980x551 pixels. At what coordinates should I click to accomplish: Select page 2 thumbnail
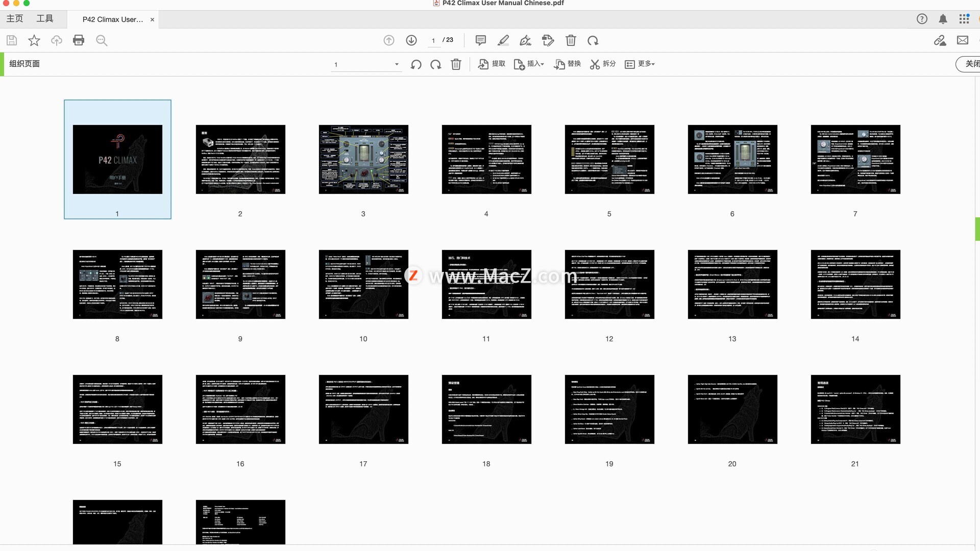(x=240, y=159)
